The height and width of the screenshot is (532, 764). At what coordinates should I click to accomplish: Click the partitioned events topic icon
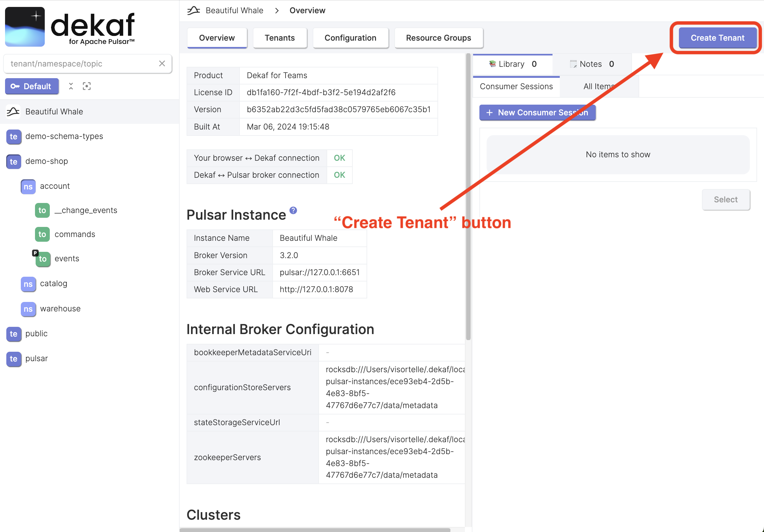(42, 258)
